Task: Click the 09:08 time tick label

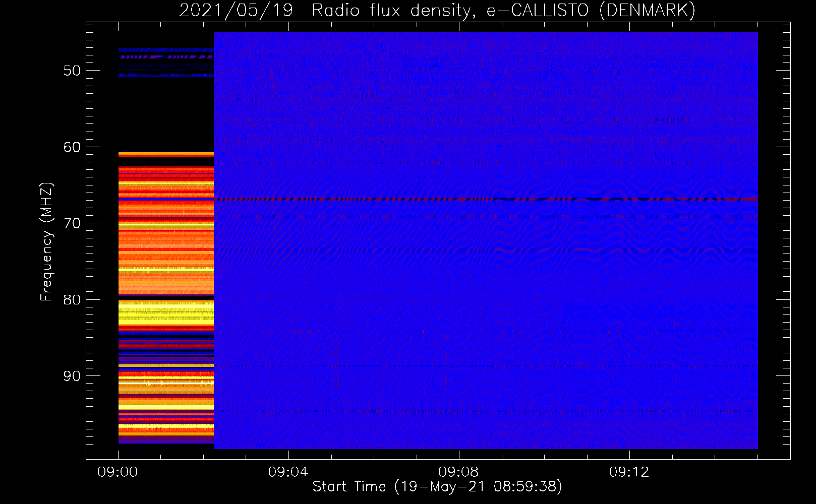Action: (x=459, y=472)
